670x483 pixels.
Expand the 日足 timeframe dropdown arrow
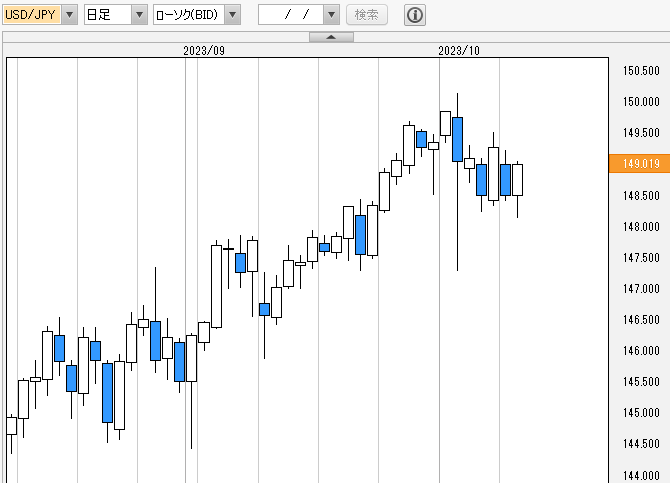tap(139, 15)
